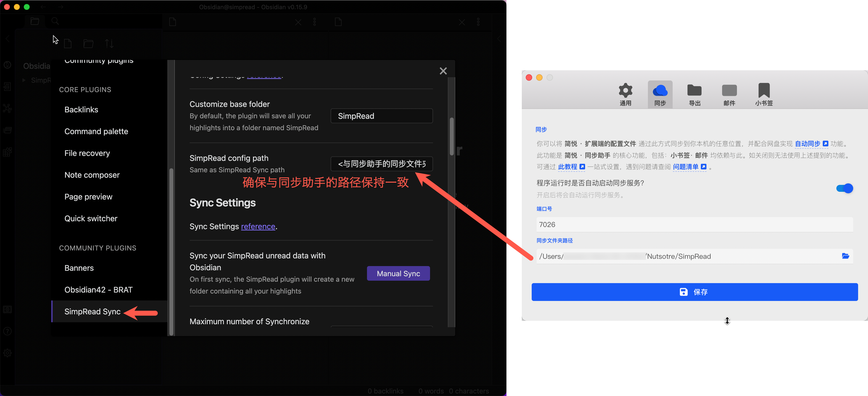Switch to the 邮件 mail tab
Image resolution: width=868 pixels, height=396 pixels.
point(729,95)
